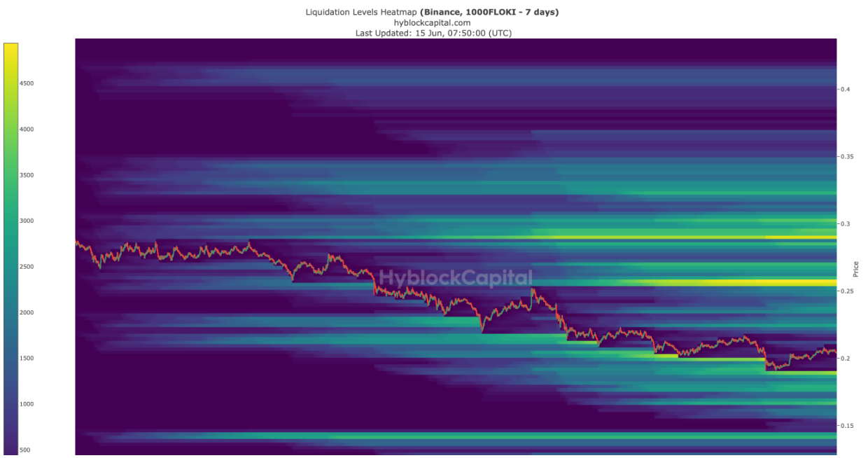Click the vertical 'Price' axis title
Viewport: 868px width, 458px height.
click(x=856, y=269)
